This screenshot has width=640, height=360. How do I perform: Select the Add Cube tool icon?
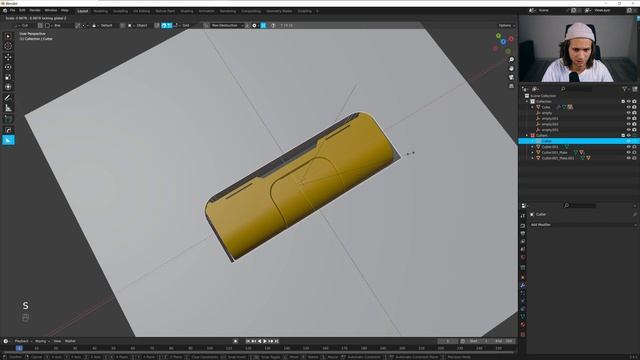click(x=8, y=119)
